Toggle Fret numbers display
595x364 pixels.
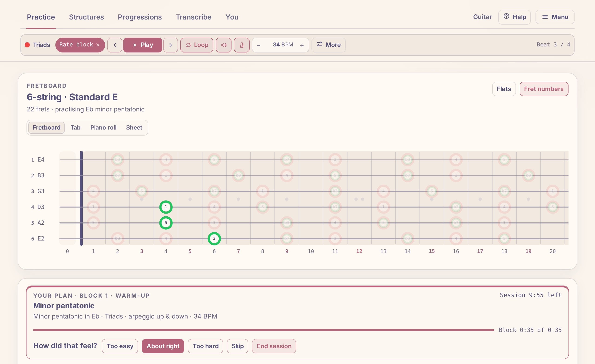544,89
